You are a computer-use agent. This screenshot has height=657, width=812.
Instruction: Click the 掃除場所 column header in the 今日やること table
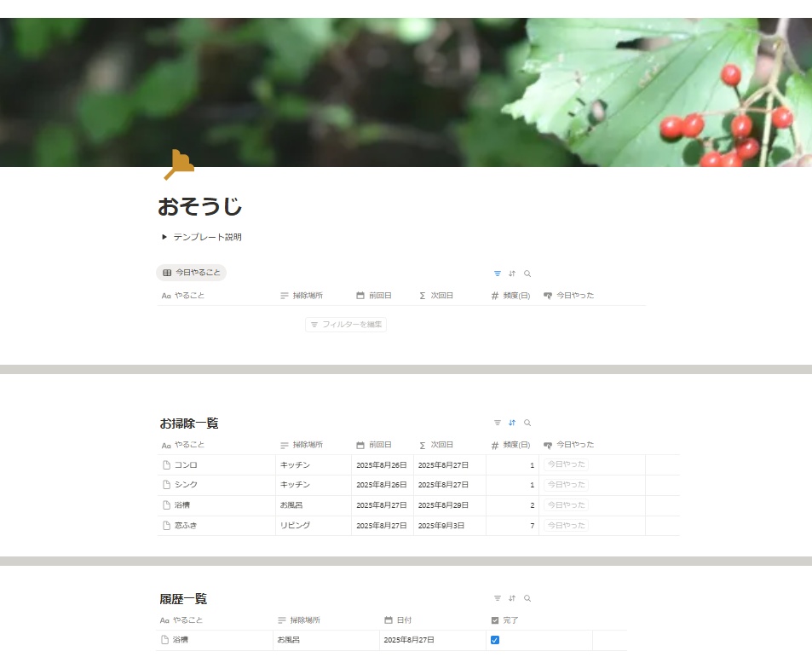tap(302, 296)
